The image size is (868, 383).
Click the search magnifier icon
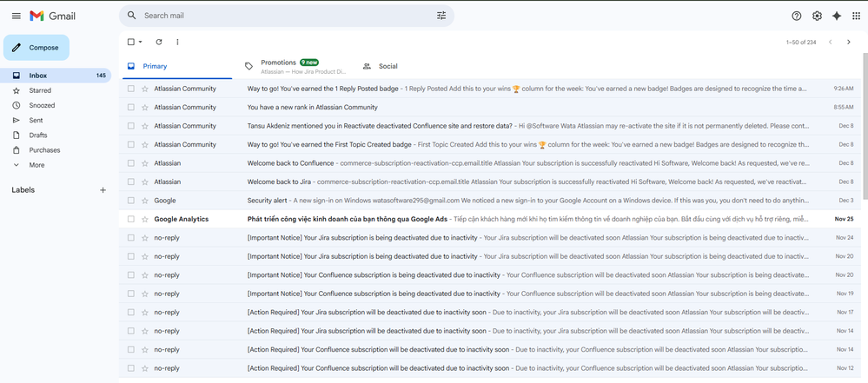click(x=132, y=16)
